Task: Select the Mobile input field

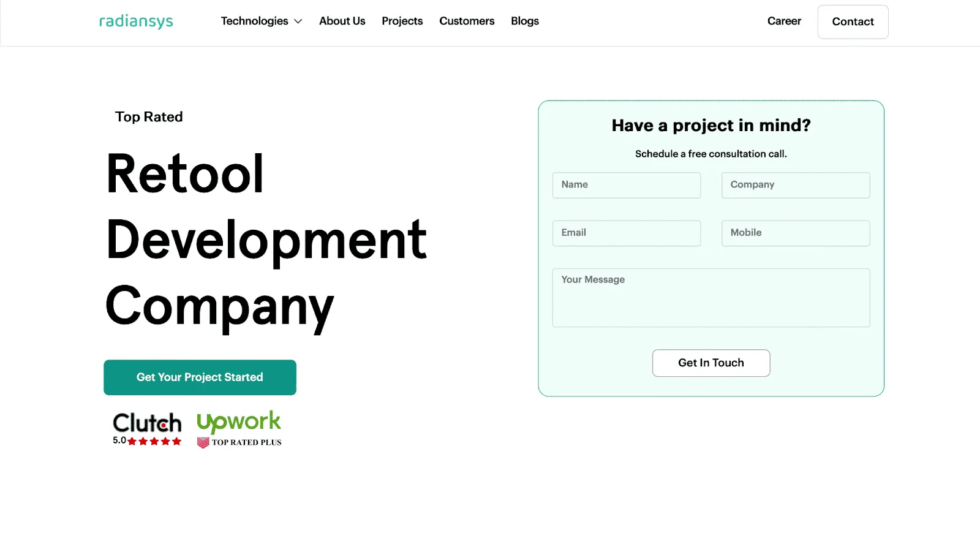Action: pyautogui.click(x=796, y=233)
